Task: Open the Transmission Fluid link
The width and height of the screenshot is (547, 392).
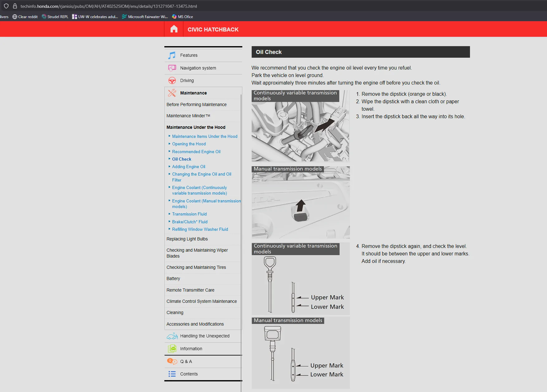Action: click(x=189, y=214)
